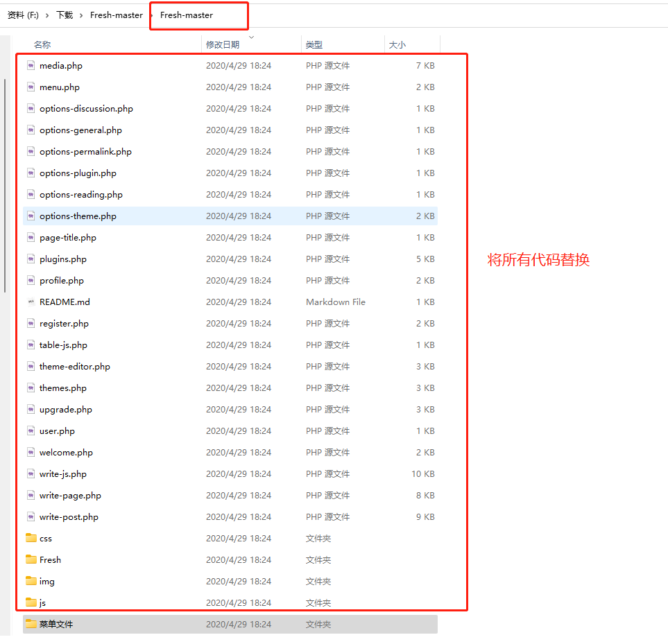Select file name options-discussion.php
Screen dimensions: 668x644
coord(86,109)
